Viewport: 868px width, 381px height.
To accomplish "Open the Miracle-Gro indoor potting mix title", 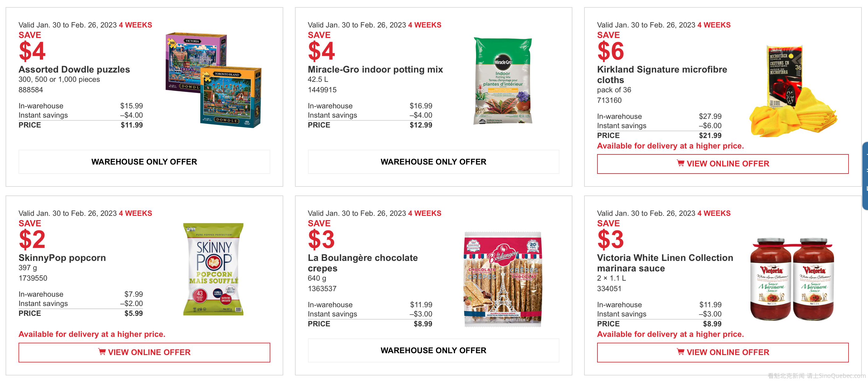I will click(x=375, y=69).
